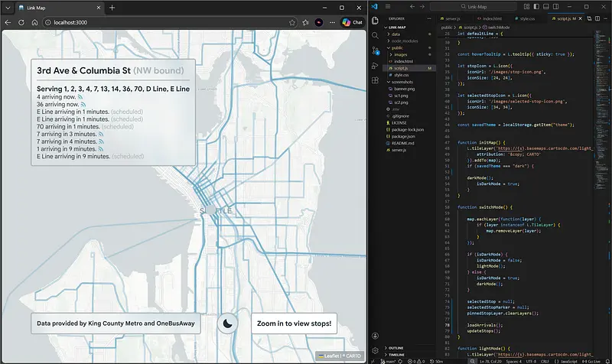Toggle dark mode with the moon button
The image size is (612, 364).
tap(228, 323)
